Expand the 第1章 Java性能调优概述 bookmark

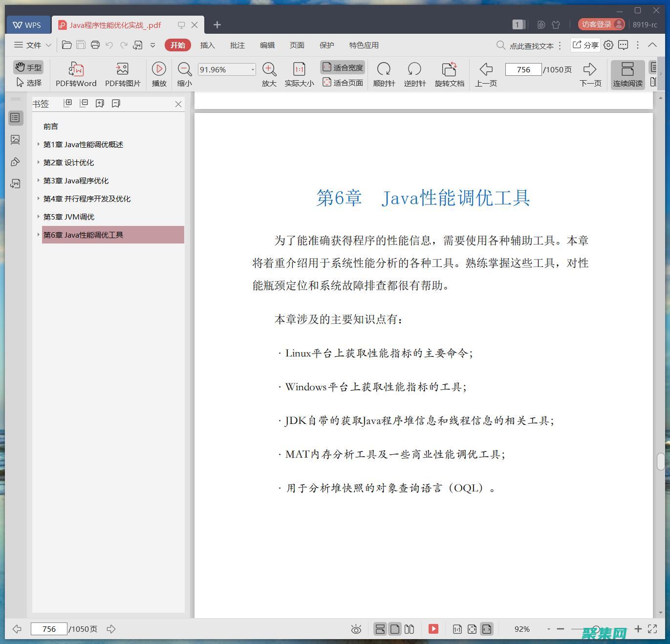pos(39,144)
